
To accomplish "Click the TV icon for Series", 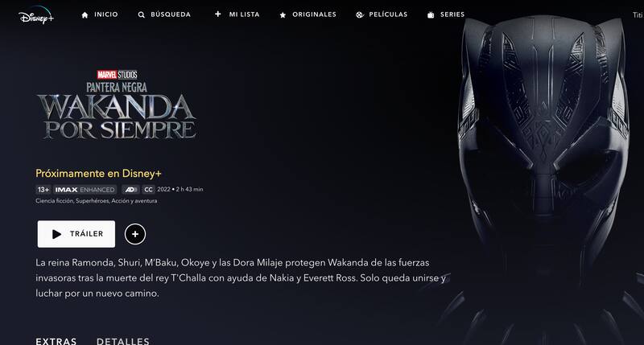I will [x=431, y=14].
